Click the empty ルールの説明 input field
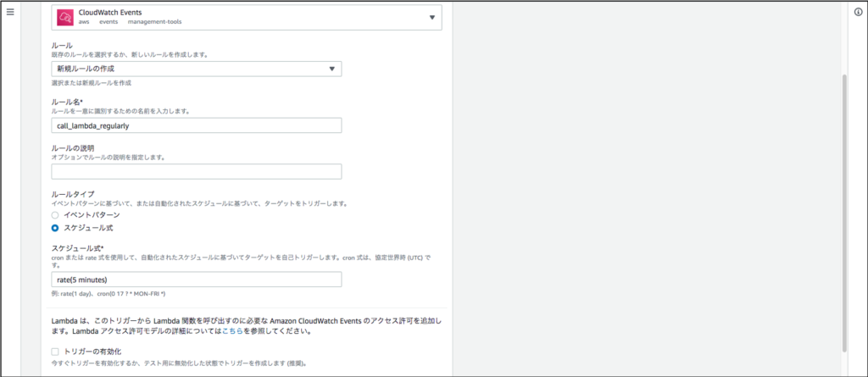The width and height of the screenshot is (868, 377). [196, 171]
